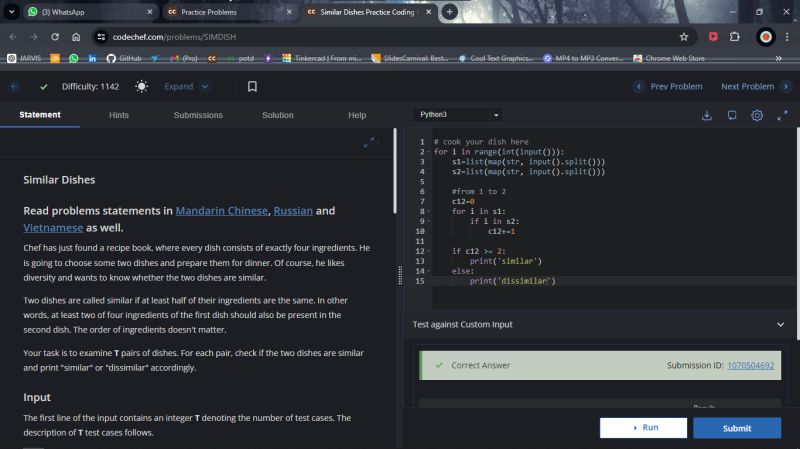This screenshot has width=800, height=449.
Task: Go to browser home page icon
Action: (x=76, y=37)
